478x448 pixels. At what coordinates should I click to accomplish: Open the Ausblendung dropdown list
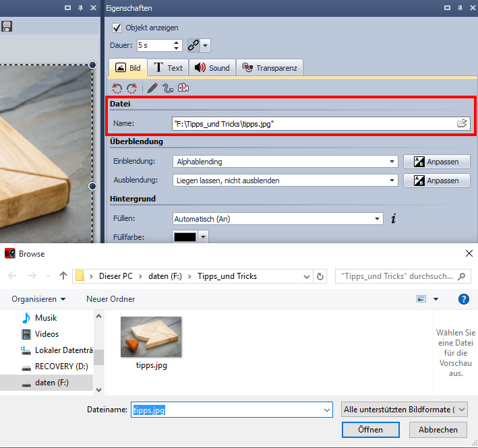[392, 181]
